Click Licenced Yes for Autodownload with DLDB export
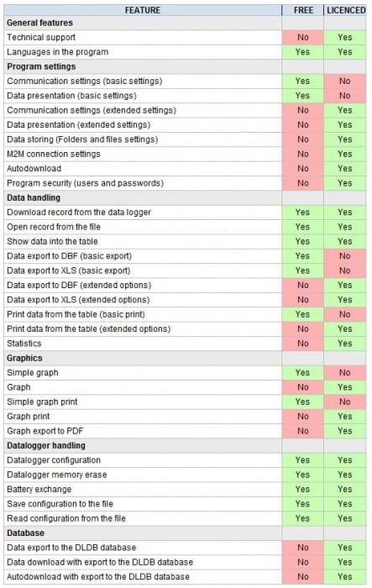This screenshot has width=372, height=588. click(345, 577)
